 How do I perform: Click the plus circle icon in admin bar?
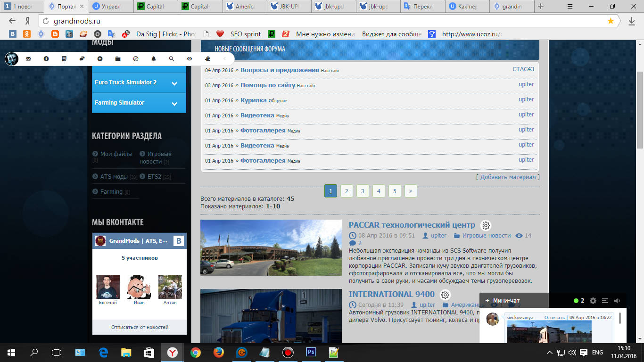click(x=100, y=59)
